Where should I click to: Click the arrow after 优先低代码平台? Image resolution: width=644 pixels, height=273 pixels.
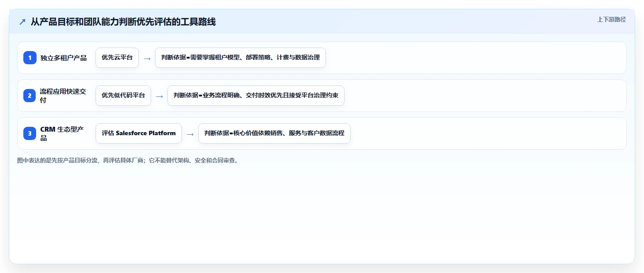(159, 96)
